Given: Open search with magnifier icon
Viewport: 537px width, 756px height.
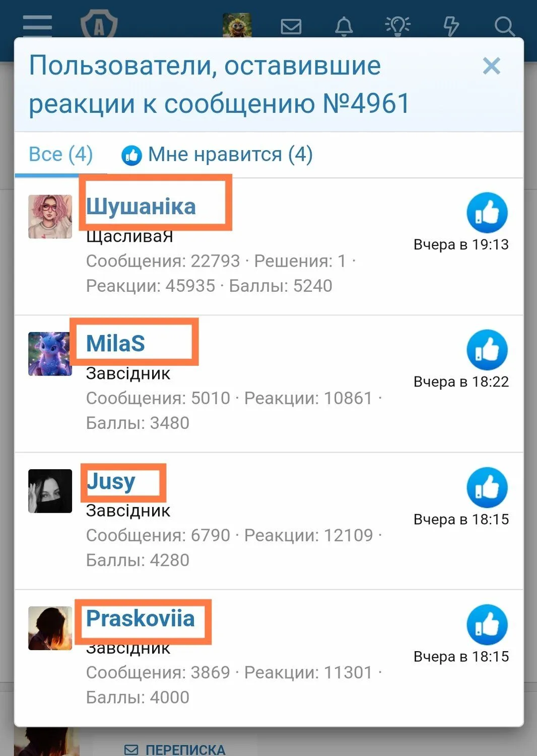Looking at the screenshot, I should pos(504,26).
